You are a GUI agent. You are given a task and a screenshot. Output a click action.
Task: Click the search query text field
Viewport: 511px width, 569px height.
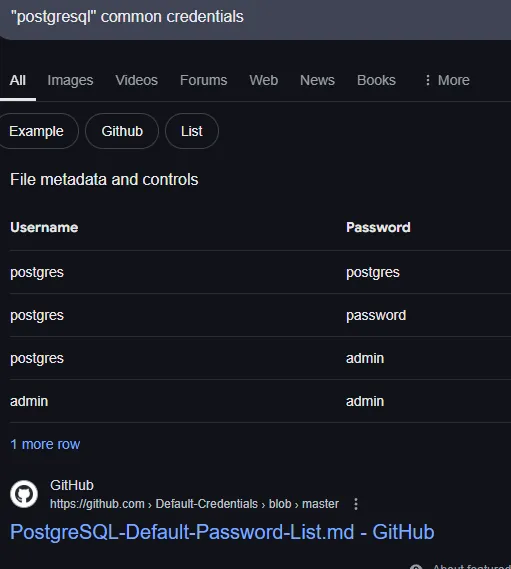256,17
